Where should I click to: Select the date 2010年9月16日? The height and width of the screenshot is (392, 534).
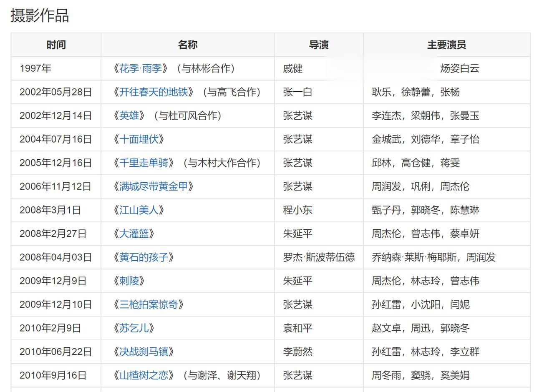click(x=53, y=375)
